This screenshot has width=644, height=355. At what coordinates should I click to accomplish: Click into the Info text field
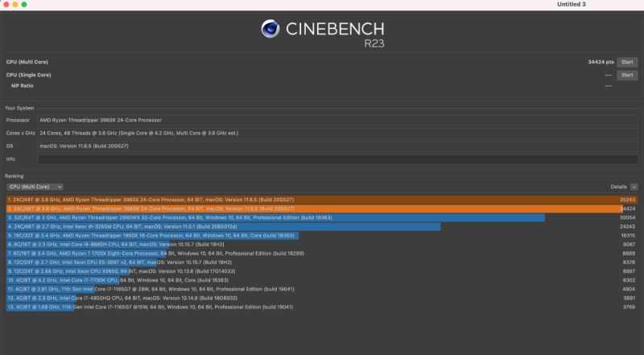click(x=322, y=159)
